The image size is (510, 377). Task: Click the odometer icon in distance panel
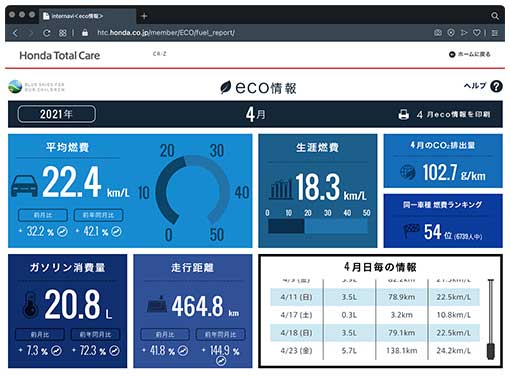click(157, 303)
